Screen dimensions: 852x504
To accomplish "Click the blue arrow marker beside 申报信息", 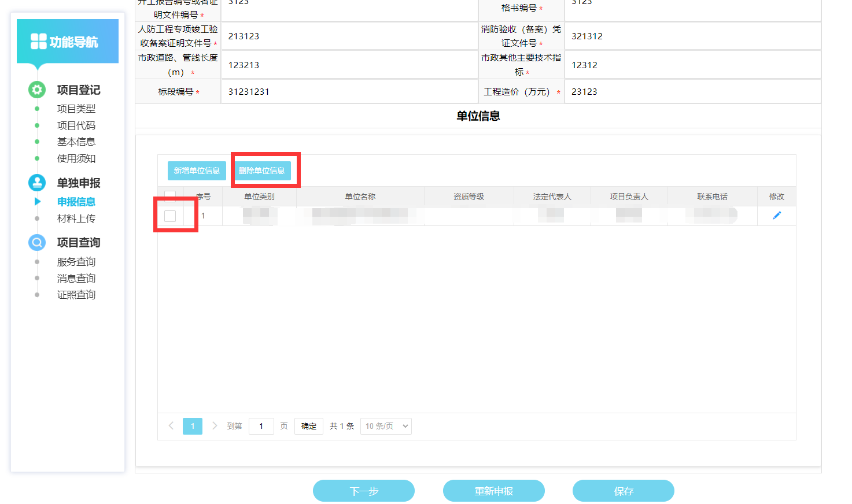I will pyautogui.click(x=38, y=202).
